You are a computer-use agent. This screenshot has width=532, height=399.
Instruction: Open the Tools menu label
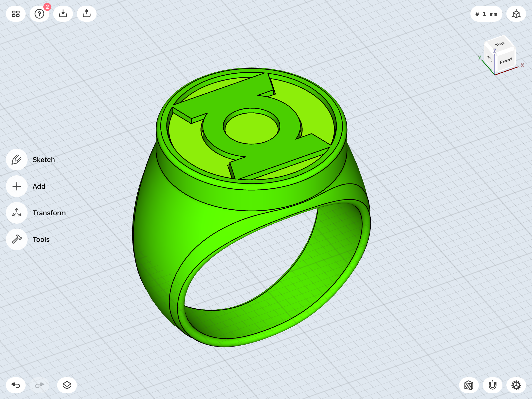tap(41, 239)
